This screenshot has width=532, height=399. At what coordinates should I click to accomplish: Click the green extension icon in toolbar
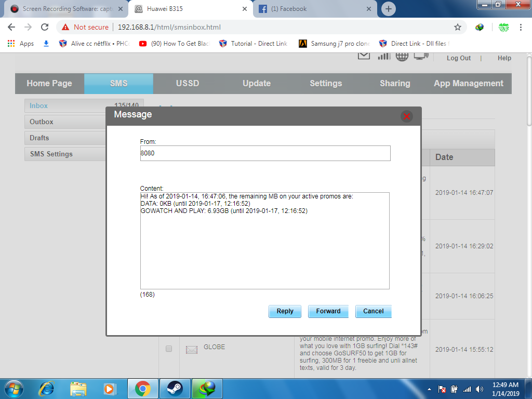click(x=503, y=27)
